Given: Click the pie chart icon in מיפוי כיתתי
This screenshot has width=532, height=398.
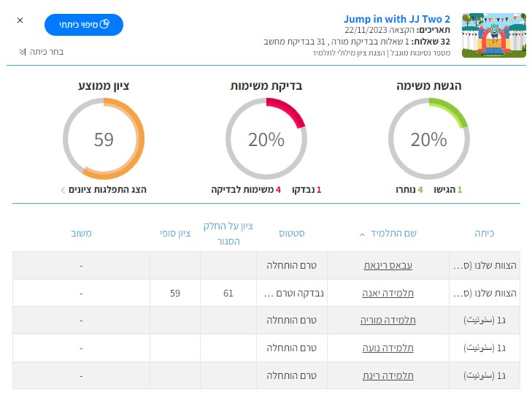Looking at the screenshot, I should [104, 24].
